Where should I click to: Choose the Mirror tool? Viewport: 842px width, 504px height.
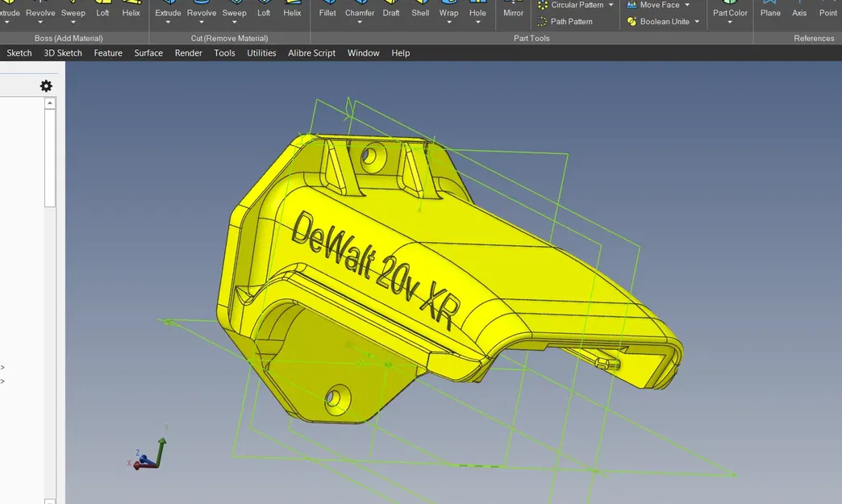point(513,12)
